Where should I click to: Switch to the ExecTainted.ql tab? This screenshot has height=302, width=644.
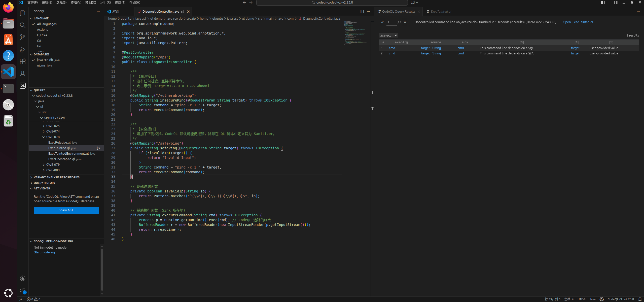click(x=441, y=12)
